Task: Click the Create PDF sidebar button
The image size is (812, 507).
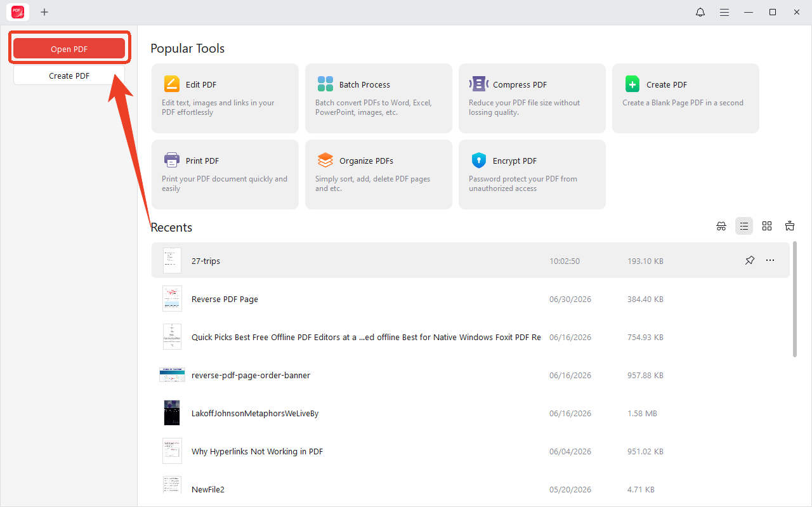Action: coord(69,76)
